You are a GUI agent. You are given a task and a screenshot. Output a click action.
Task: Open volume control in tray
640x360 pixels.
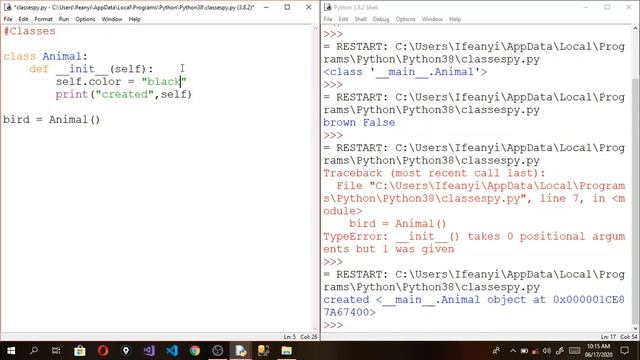pos(547,351)
